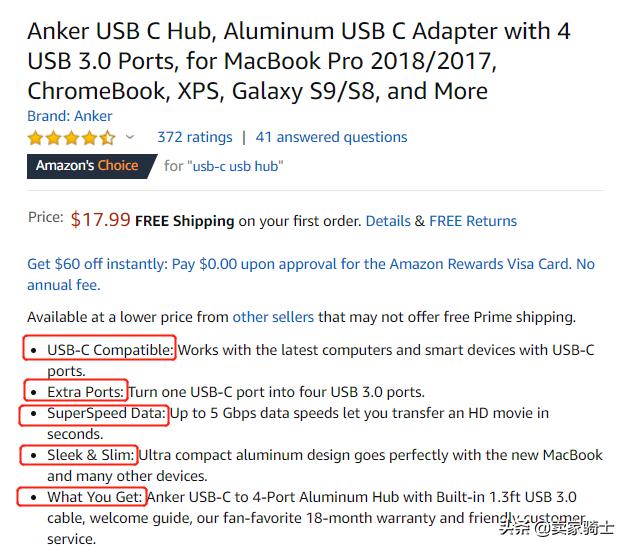
Task: Expand the rating breakdown chevron
Action: pos(130,137)
